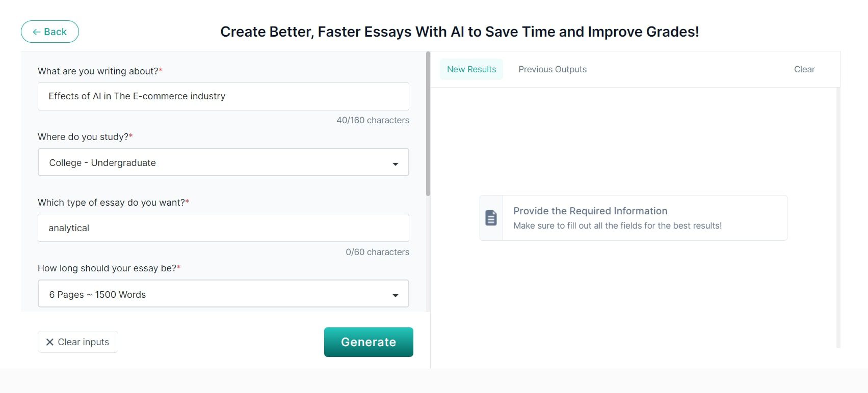Click the "Provide the Required Information" card
This screenshot has width=868, height=393.
click(x=633, y=217)
